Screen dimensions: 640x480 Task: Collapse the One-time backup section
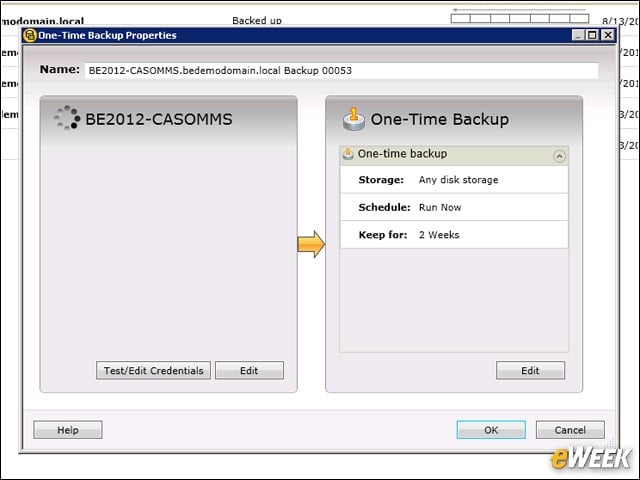(559, 156)
